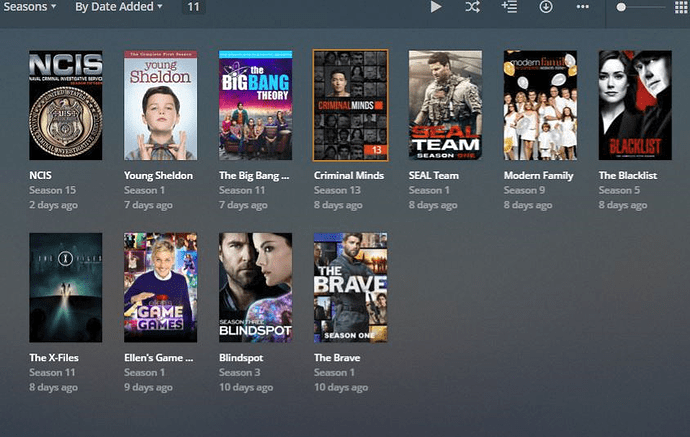The height and width of the screenshot is (437, 690).
Task: Open the Blindspot poster
Action: (x=255, y=287)
